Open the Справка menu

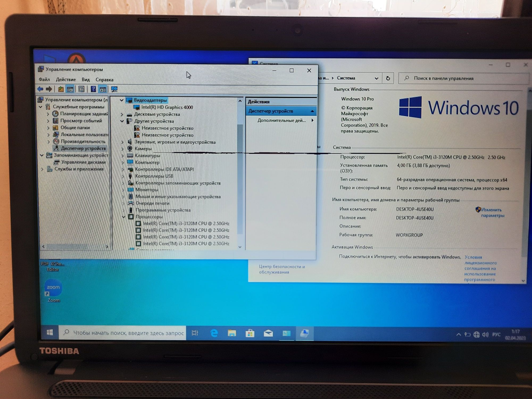click(x=104, y=80)
